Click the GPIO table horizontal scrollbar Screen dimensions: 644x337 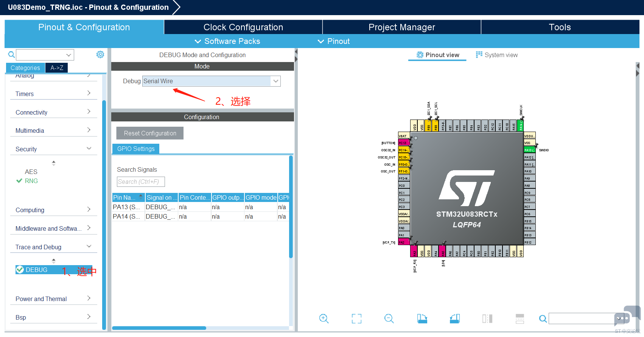[159, 328]
